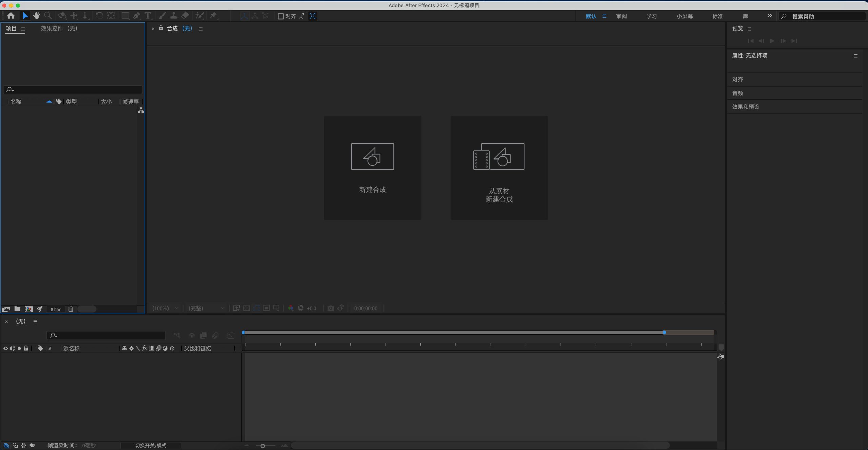Click 切换开关/模式 button

point(151,445)
